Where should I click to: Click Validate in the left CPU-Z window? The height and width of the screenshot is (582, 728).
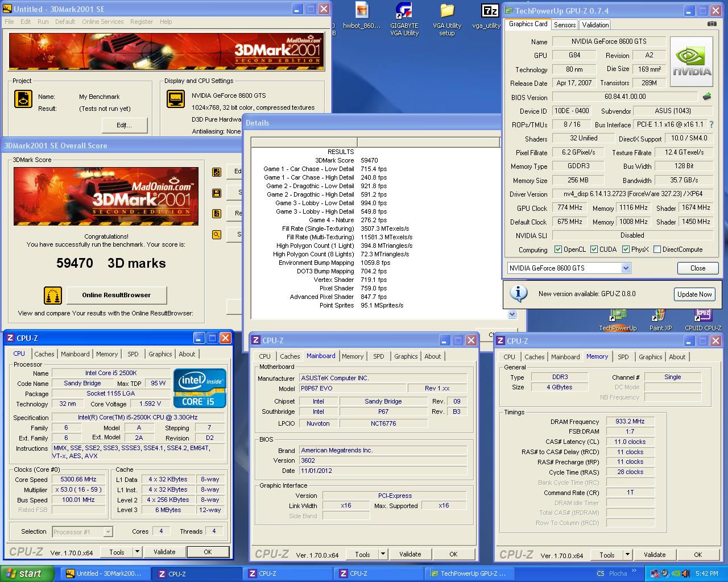(x=164, y=552)
